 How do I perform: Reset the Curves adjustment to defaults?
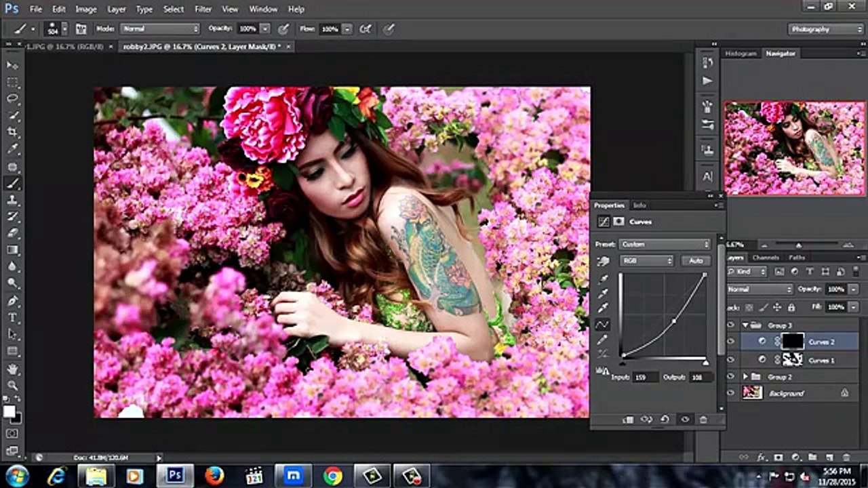click(x=666, y=420)
